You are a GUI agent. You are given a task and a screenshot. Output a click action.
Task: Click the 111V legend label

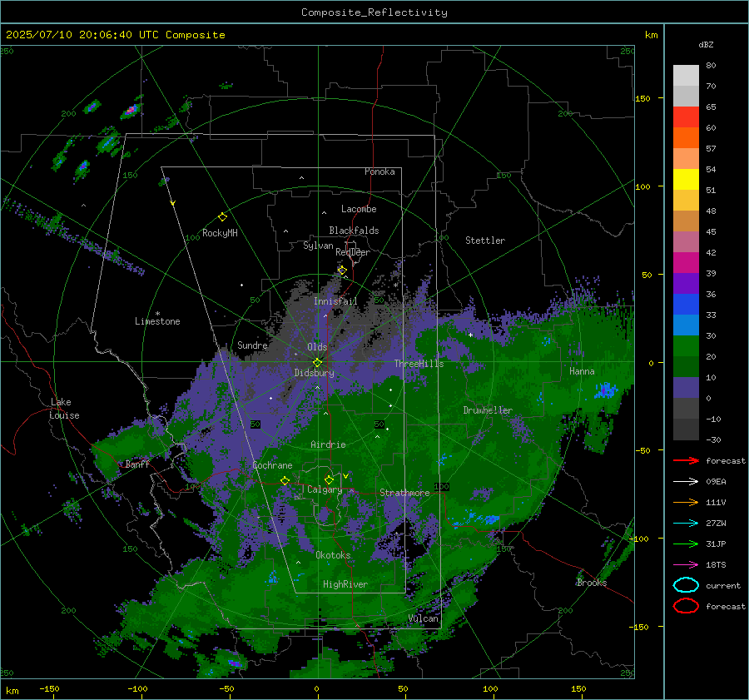(x=716, y=502)
